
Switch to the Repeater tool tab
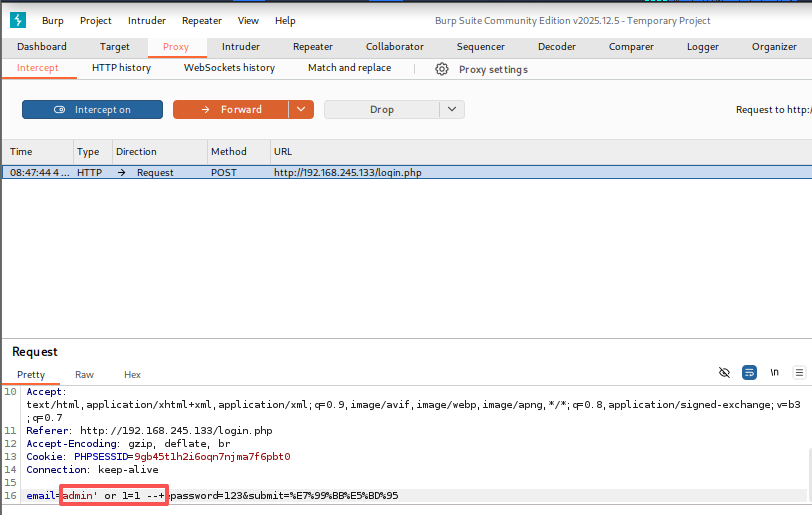pos(313,47)
